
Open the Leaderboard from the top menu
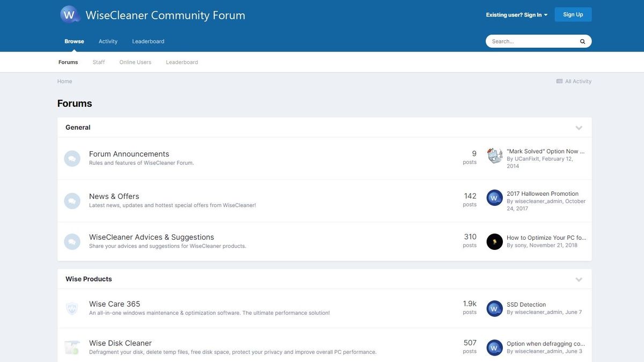tap(148, 41)
